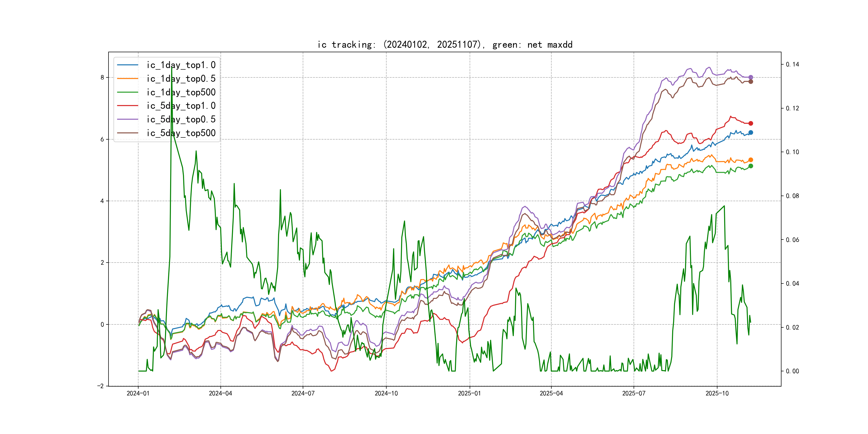The image size is (868, 434).
Task: Click the red line swatch in legend
Action: (127, 106)
